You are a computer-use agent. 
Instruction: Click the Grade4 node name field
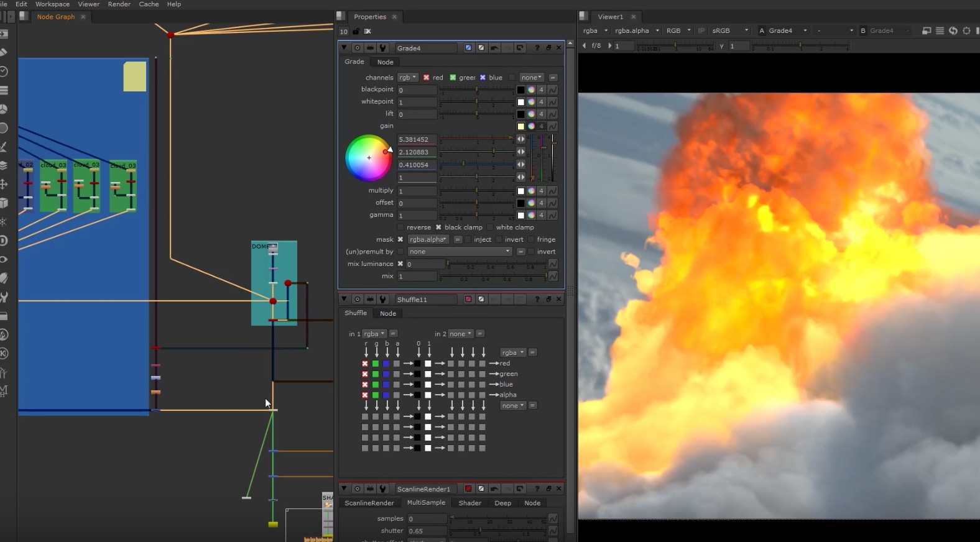(427, 48)
